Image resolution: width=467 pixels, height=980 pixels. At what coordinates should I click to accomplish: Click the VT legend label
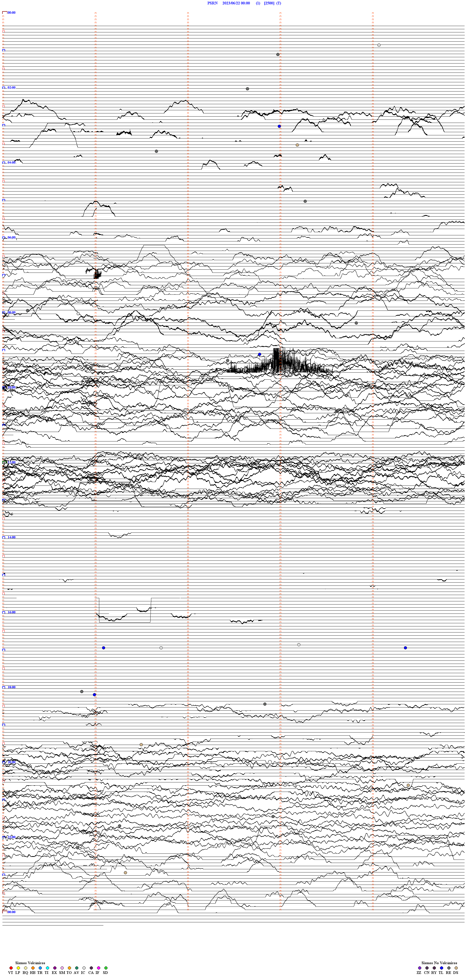(11, 973)
